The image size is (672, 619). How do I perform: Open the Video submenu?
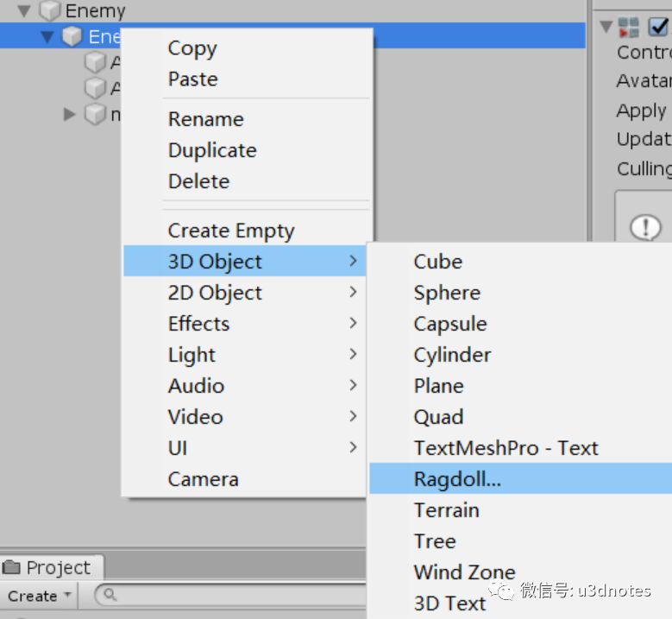pos(245,417)
